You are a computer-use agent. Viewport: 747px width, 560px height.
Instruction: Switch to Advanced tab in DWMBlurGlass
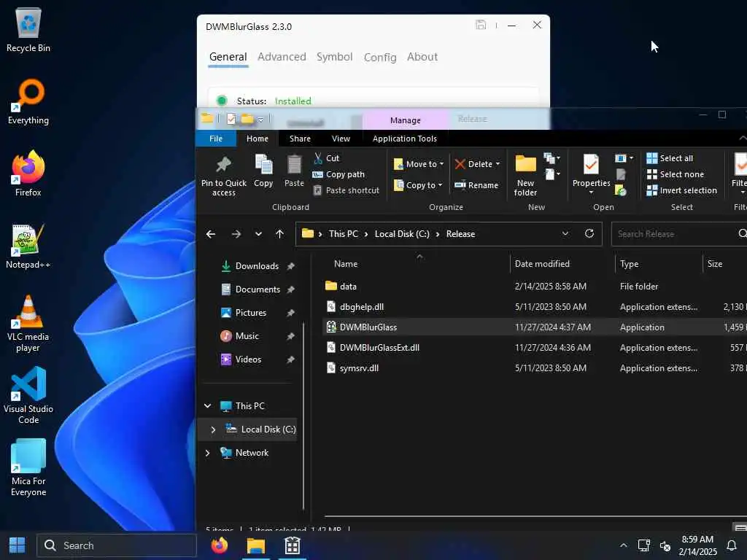coord(282,57)
